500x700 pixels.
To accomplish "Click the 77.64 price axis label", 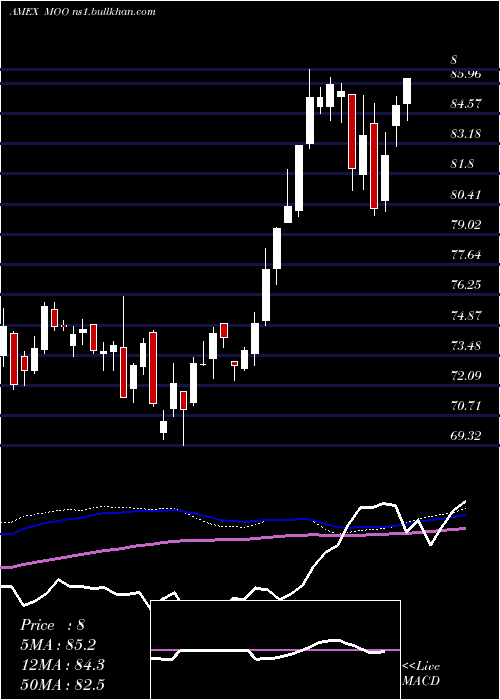I will (466, 255).
